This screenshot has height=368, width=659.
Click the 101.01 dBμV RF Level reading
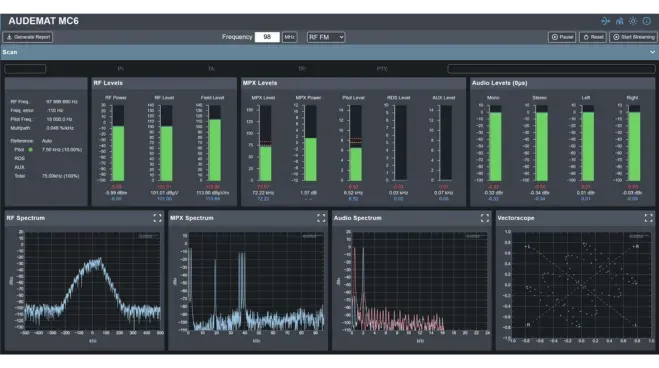point(164,193)
